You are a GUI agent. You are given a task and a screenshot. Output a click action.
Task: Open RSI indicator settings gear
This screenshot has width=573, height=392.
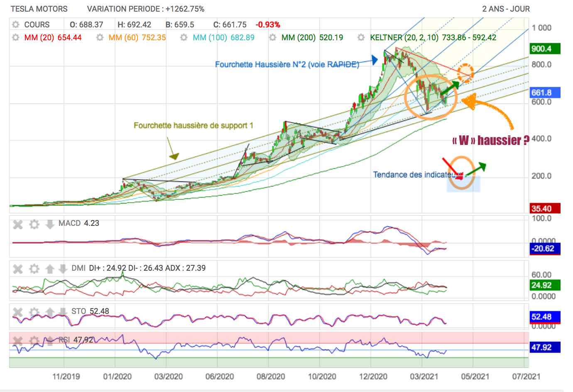[34, 341]
